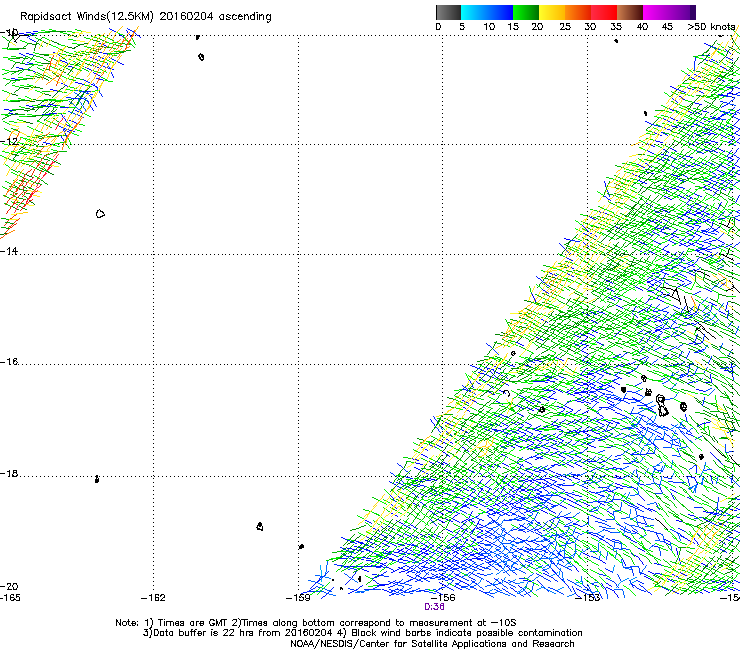The image size is (740, 650).
Task: Click the '-165' longitude axis label
Action: [x=10, y=598]
